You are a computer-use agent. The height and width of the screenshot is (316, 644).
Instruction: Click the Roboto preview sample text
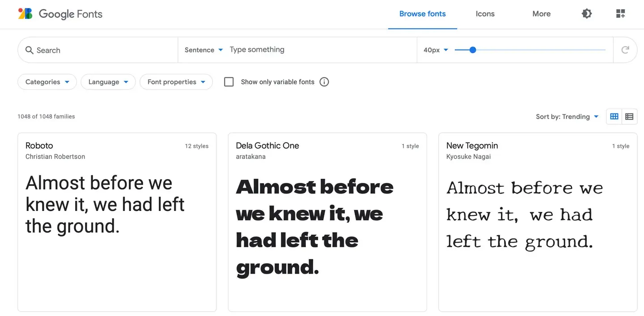[105, 205]
